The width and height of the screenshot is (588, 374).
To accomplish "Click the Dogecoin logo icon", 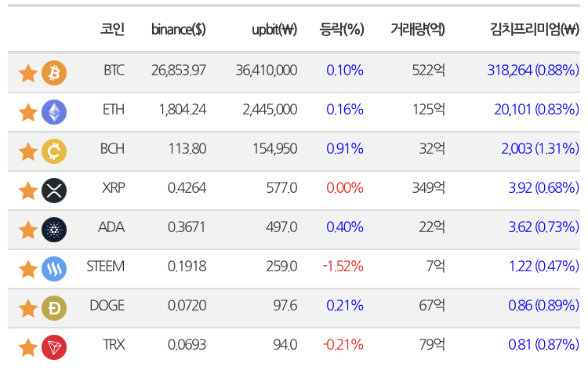I will pos(54,308).
